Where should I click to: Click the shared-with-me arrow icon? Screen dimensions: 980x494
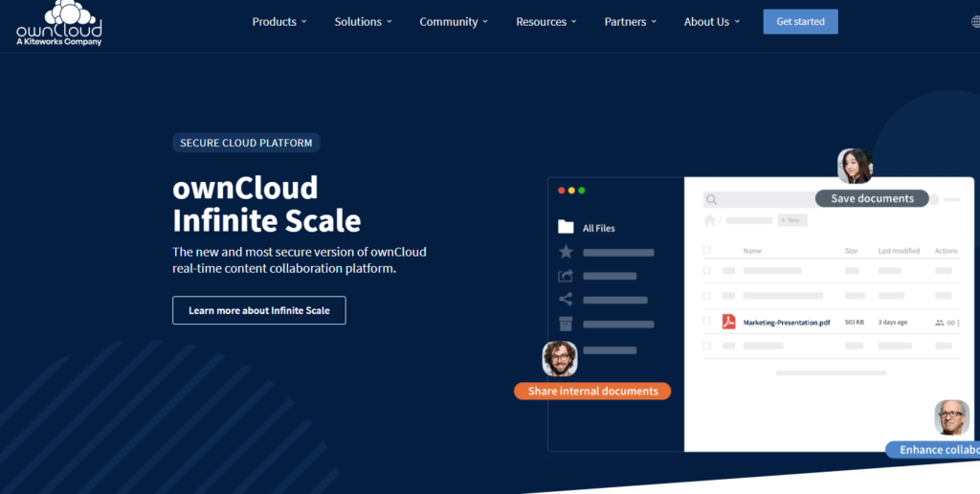(x=566, y=276)
